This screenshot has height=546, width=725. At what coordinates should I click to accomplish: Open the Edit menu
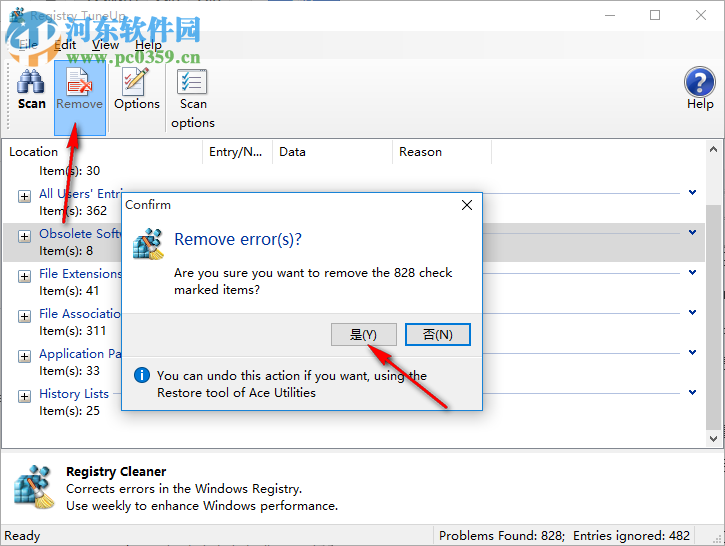tap(65, 45)
